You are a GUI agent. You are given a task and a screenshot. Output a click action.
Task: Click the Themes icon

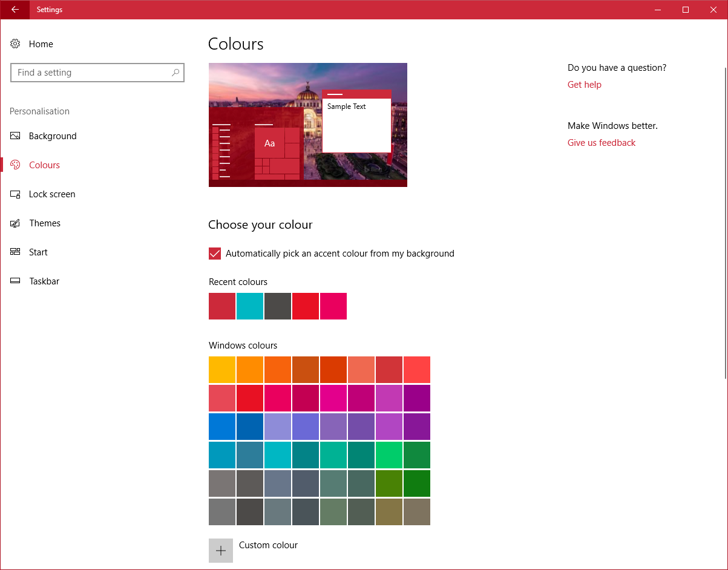(x=16, y=223)
